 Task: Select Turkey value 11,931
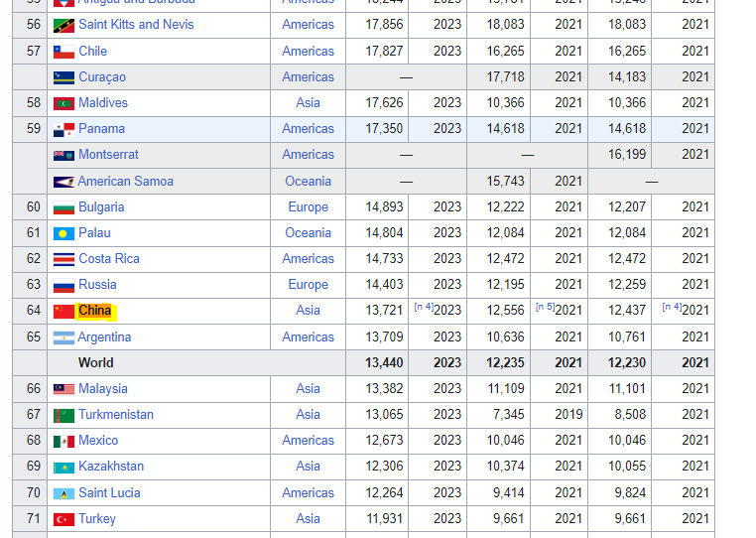pyautogui.click(x=384, y=519)
